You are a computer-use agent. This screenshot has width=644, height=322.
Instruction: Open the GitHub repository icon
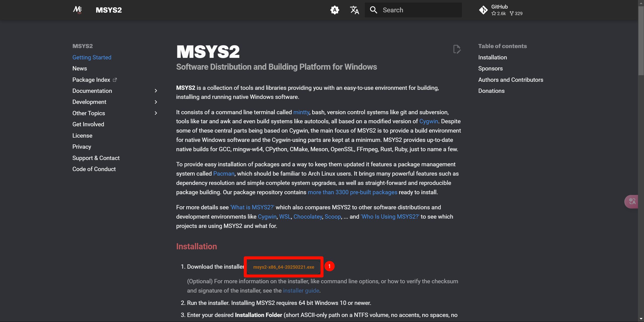483,10
